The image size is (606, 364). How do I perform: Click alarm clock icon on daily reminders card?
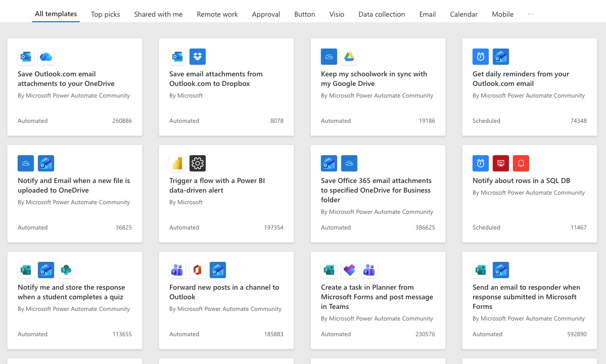coord(480,57)
